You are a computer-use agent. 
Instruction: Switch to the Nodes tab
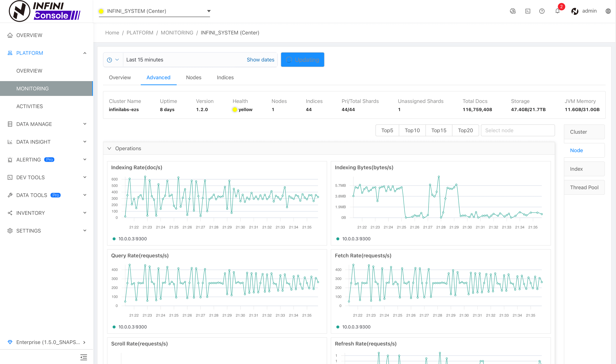pyautogui.click(x=194, y=78)
